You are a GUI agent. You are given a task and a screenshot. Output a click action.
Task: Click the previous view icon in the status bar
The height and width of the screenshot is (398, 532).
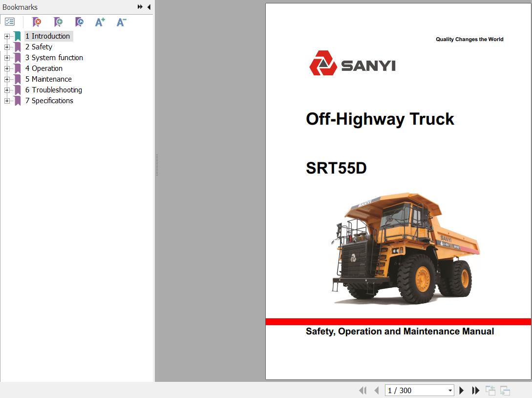[x=490, y=391]
